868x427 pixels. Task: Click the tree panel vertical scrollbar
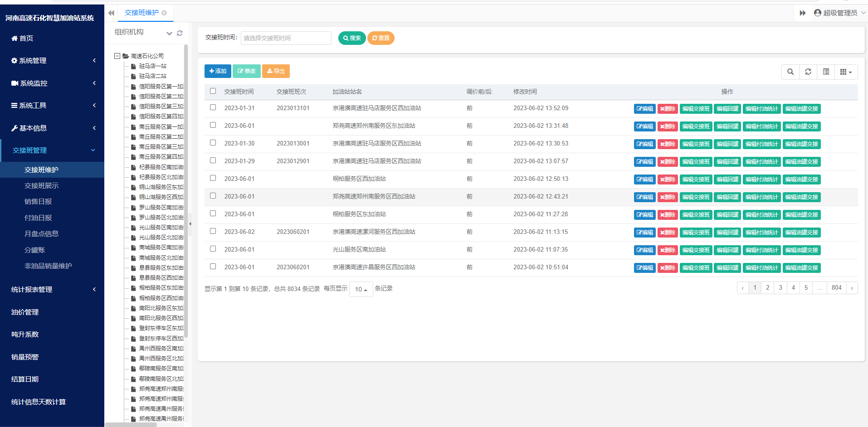[x=186, y=190]
